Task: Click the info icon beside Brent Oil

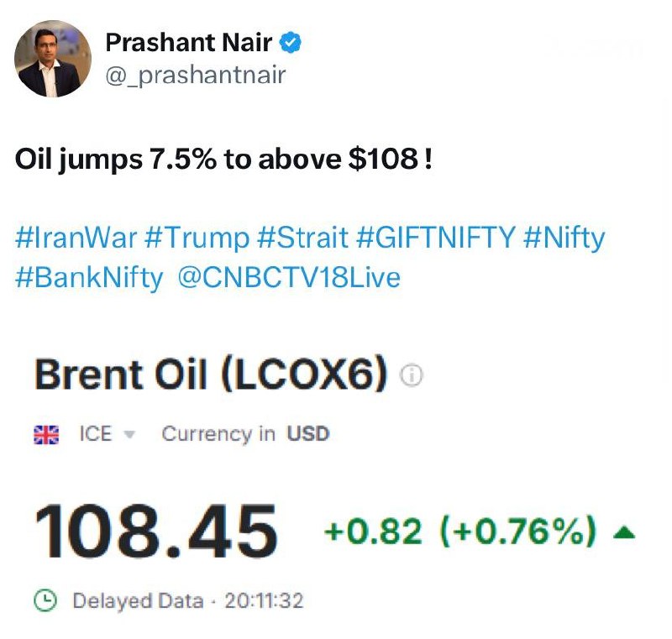Action: tap(412, 375)
